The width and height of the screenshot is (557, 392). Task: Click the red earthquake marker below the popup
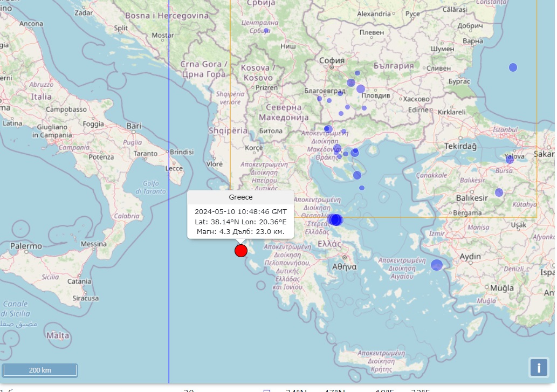241,251
